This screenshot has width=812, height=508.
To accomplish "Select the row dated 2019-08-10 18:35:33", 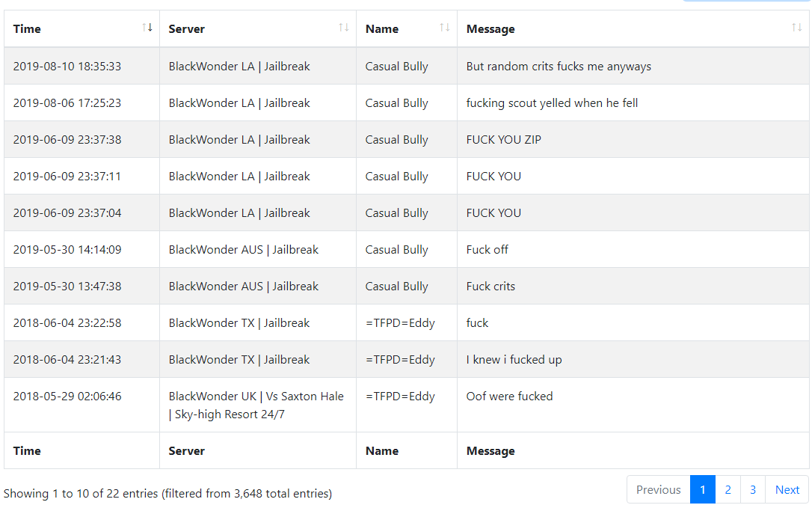I will tap(407, 66).
